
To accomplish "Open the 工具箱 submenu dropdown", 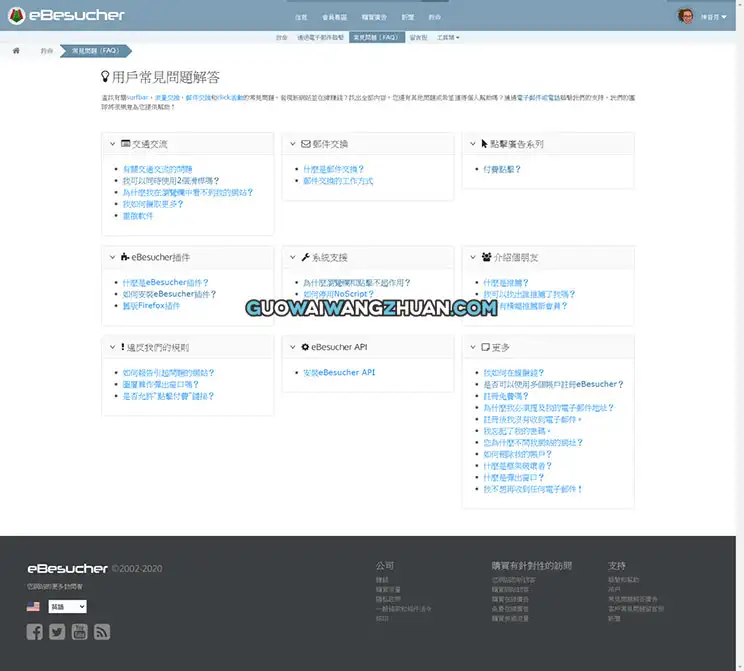I will pos(448,37).
